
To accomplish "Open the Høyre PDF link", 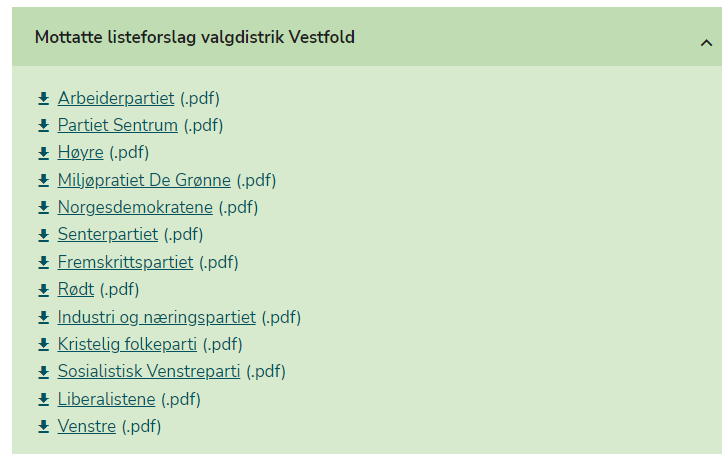I will click(x=81, y=153).
